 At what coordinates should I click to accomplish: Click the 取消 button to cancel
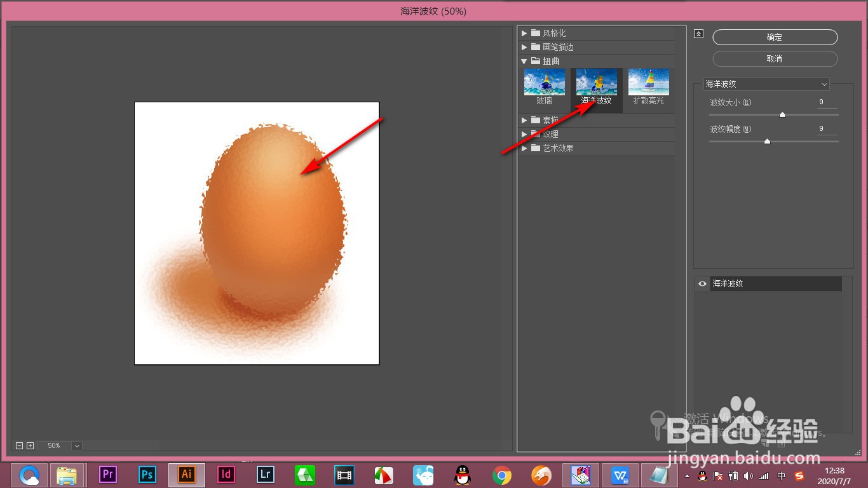tap(775, 58)
